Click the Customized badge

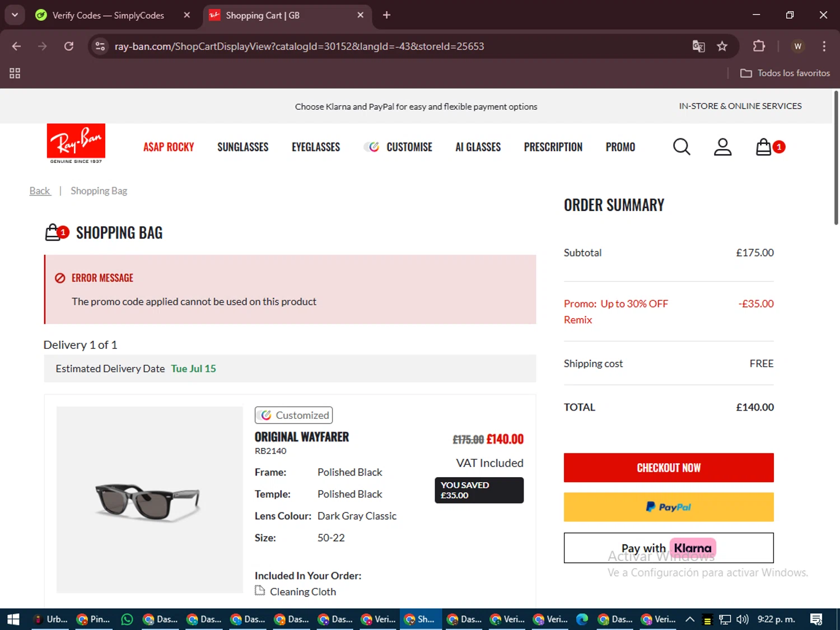click(294, 415)
